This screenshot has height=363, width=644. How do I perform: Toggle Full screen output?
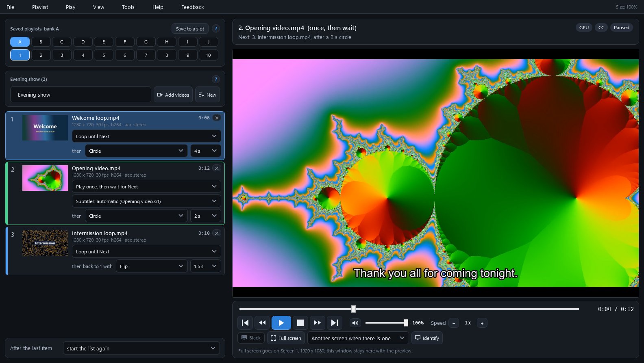point(286,338)
